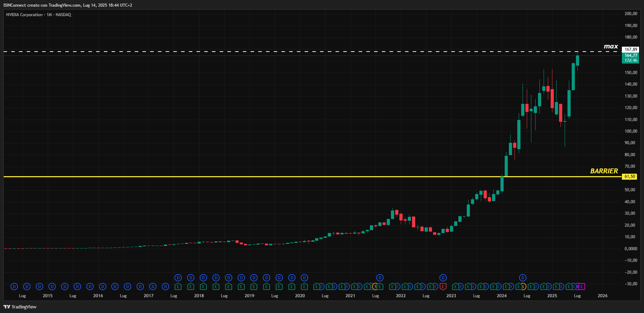
Task: Click the Lug label before 2015
Action: pyautogui.click(x=22, y=296)
